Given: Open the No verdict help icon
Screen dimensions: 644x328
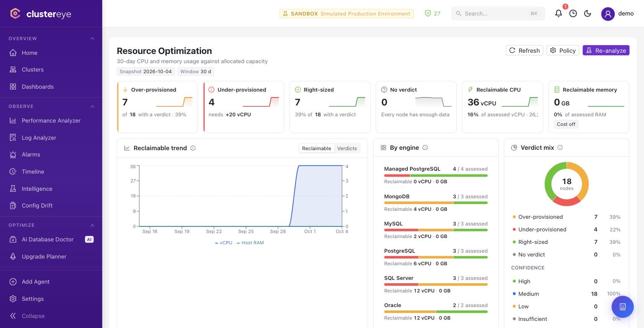Looking at the screenshot, I should [x=384, y=90].
